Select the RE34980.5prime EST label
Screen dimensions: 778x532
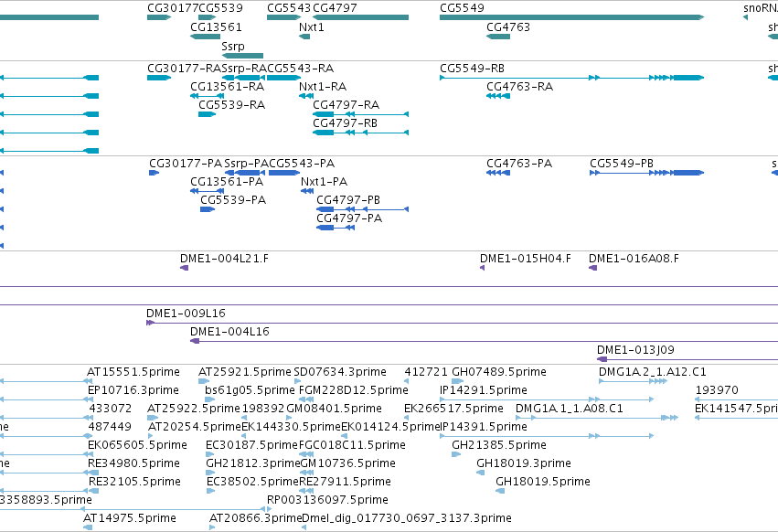tap(134, 463)
